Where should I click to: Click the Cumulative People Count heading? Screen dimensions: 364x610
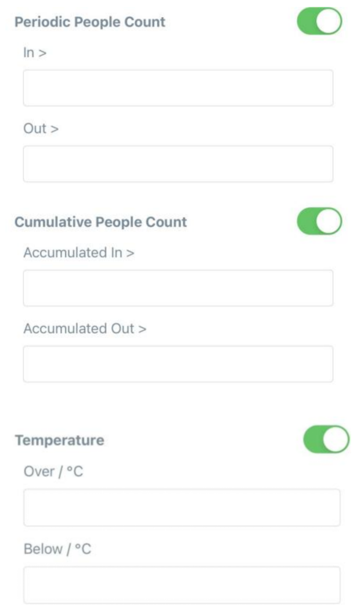(100, 222)
